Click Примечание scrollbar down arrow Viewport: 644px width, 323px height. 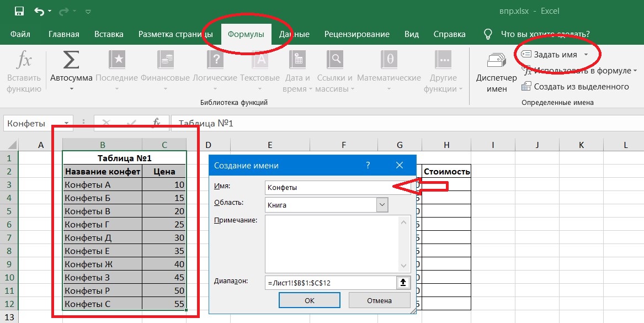(404, 266)
